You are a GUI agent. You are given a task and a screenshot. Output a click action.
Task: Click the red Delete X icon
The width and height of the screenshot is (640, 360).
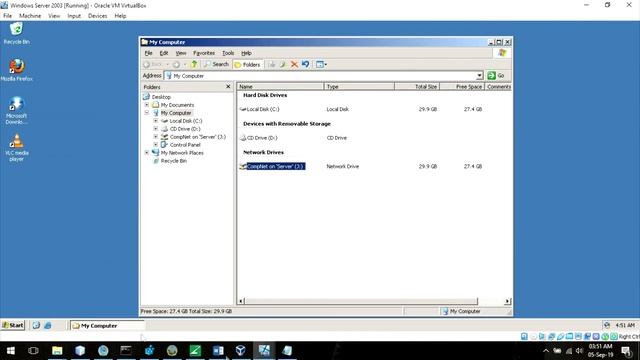pos(294,64)
